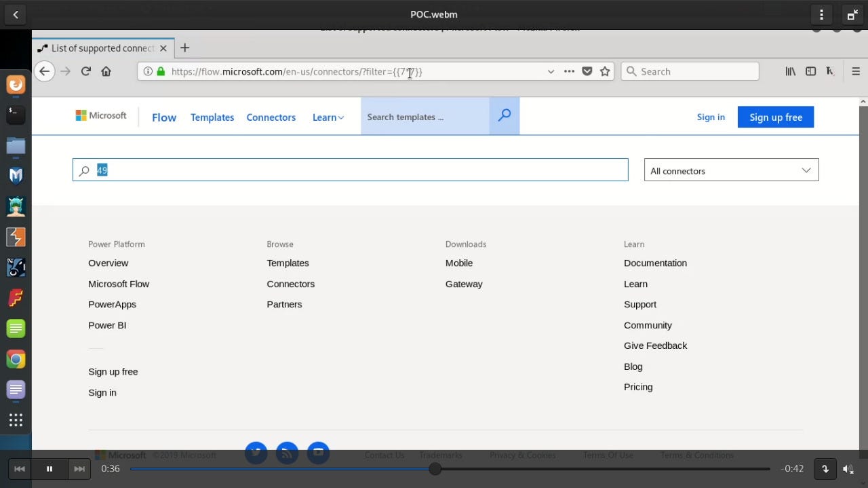The width and height of the screenshot is (868, 488).
Task: Open the 'All connectors' dropdown
Action: coord(731,170)
